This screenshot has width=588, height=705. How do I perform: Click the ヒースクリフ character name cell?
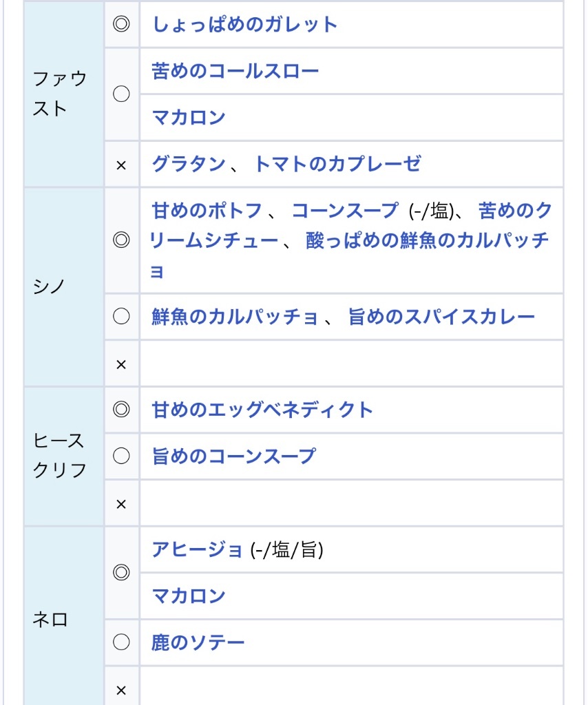pos(64,456)
